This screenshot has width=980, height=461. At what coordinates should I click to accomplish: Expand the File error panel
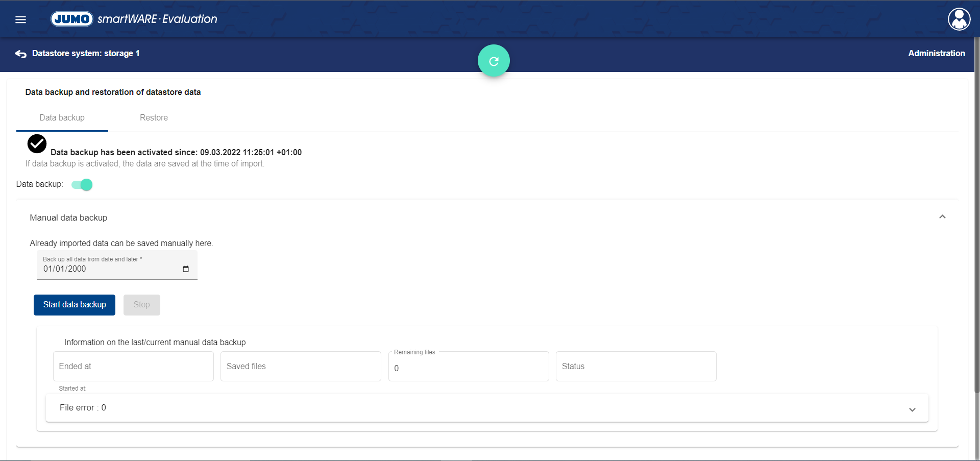912,409
